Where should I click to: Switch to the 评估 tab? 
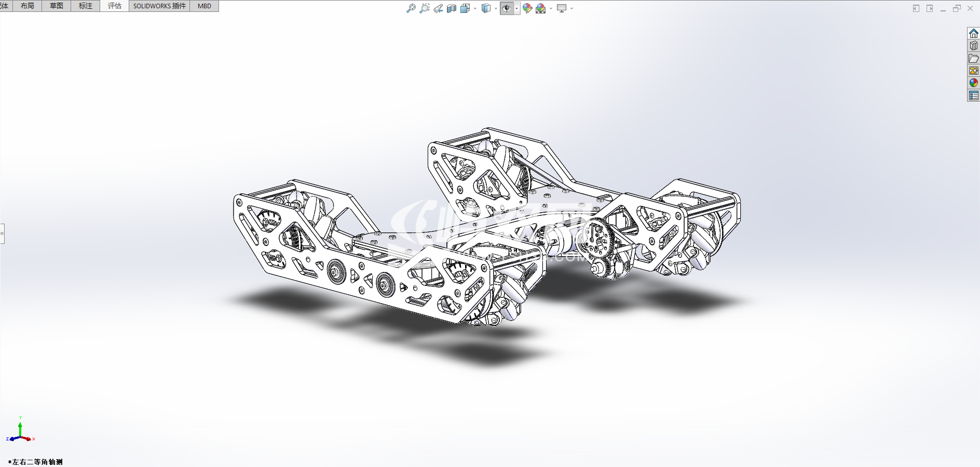tap(115, 6)
